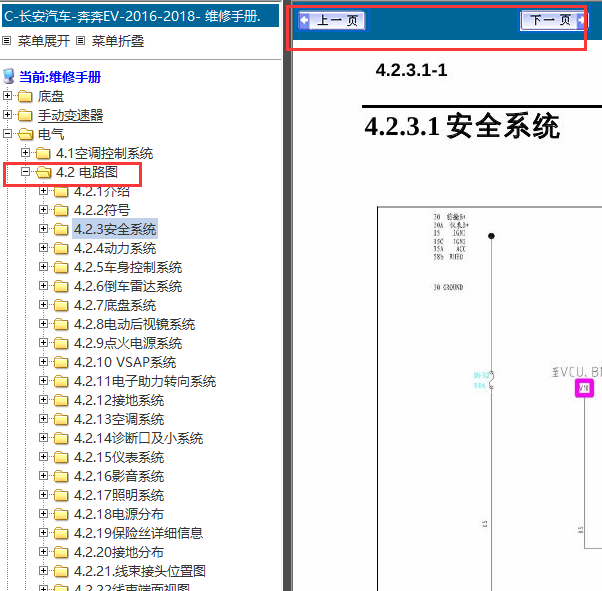Screen dimensions: 602x591
Task: Open the 4.2.7底盘系统 entry
Action: (x=115, y=305)
